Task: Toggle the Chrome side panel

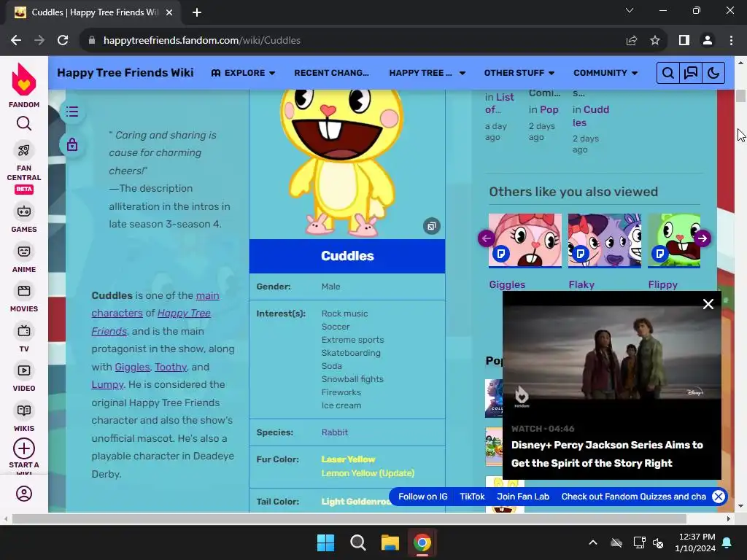Action: coord(684,41)
